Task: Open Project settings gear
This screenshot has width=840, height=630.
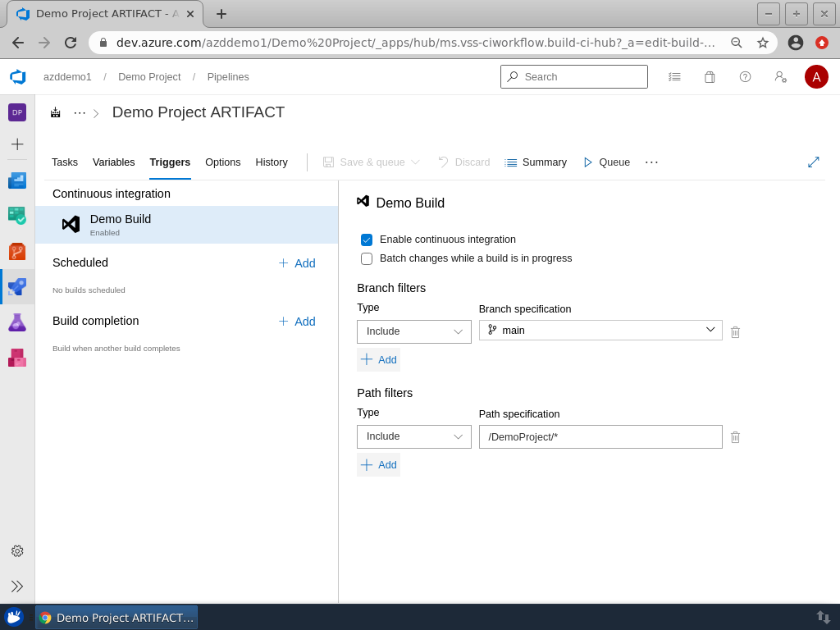Action: click(x=17, y=550)
